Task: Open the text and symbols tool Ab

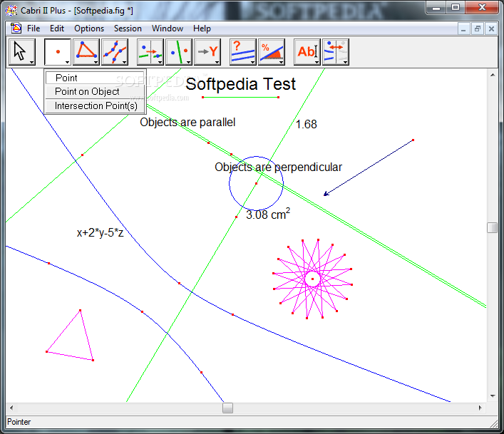Action: click(307, 52)
